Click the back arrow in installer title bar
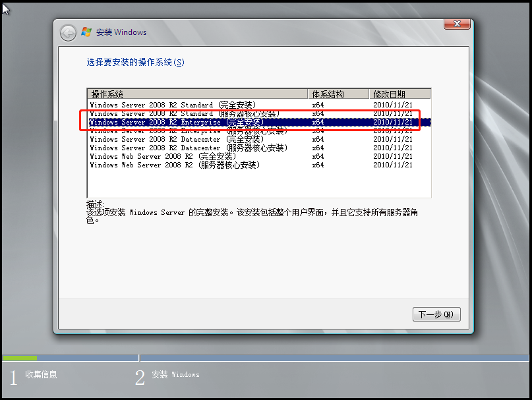532x400 pixels. [x=68, y=33]
